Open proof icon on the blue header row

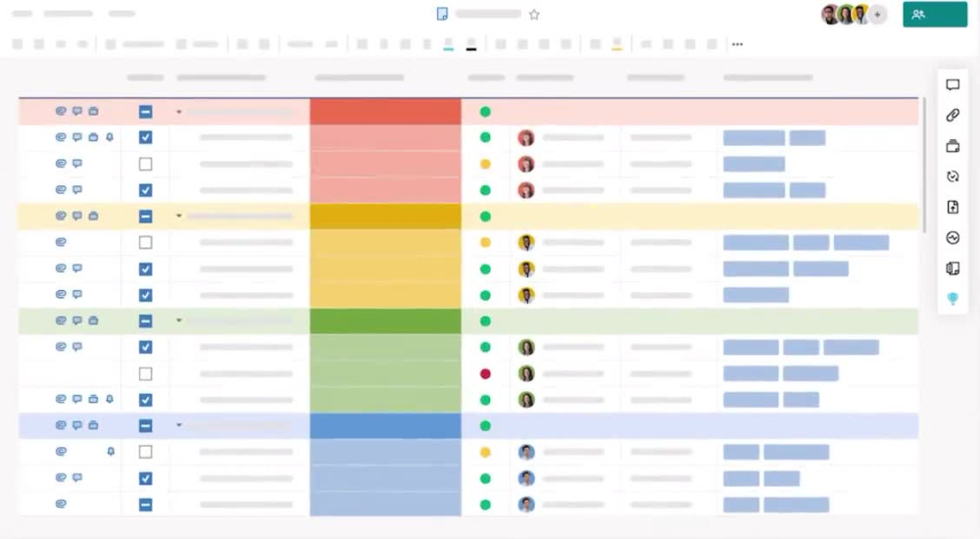[93, 425]
